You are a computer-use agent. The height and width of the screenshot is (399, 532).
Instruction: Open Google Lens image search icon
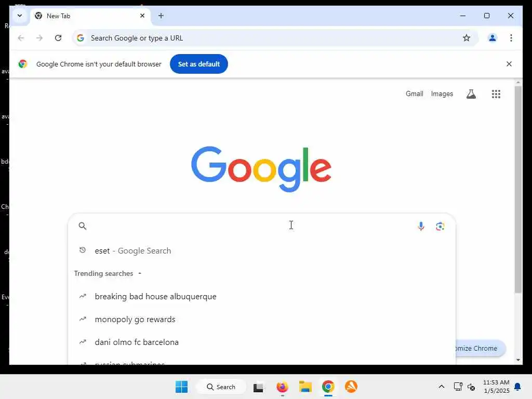440,227
